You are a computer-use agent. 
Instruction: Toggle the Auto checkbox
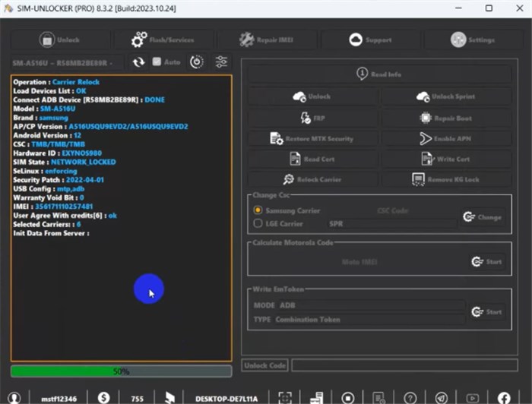pyautogui.click(x=157, y=62)
